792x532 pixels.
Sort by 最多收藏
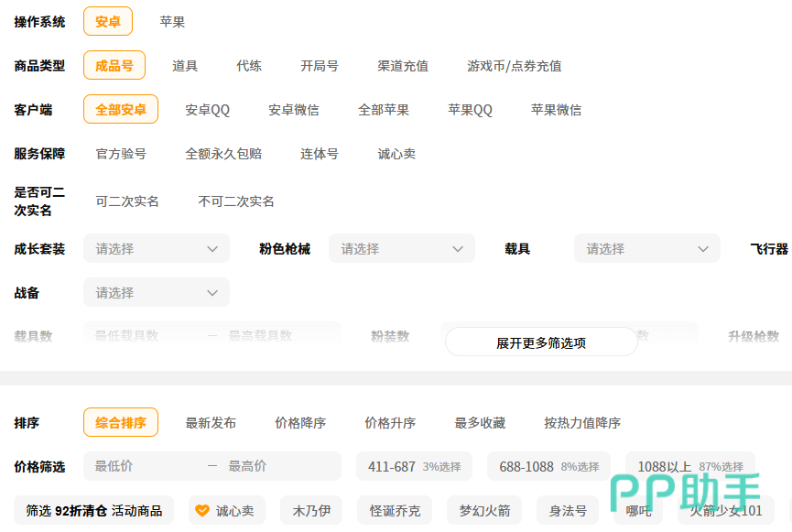(480, 422)
